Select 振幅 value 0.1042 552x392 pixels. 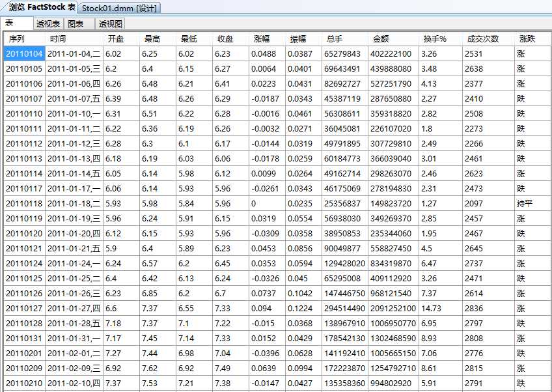(x=304, y=294)
